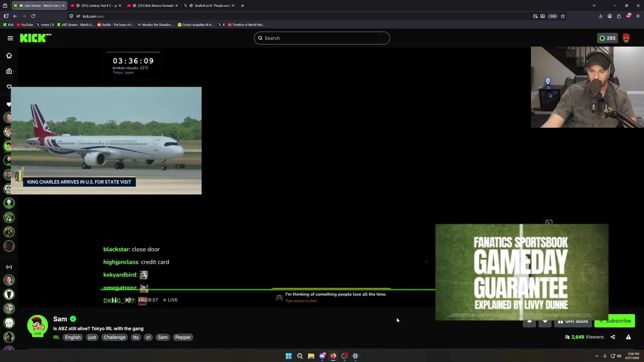Close the Lotniczy Test # 2 tab
This screenshot has height=362, width=644.
[120, 6]
